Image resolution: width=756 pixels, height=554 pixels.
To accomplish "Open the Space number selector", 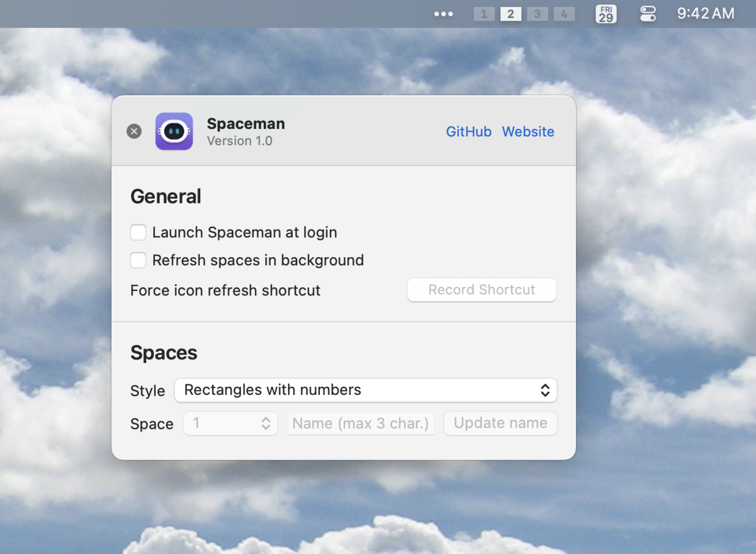I will pyautogui.click(x=230, y=423).
